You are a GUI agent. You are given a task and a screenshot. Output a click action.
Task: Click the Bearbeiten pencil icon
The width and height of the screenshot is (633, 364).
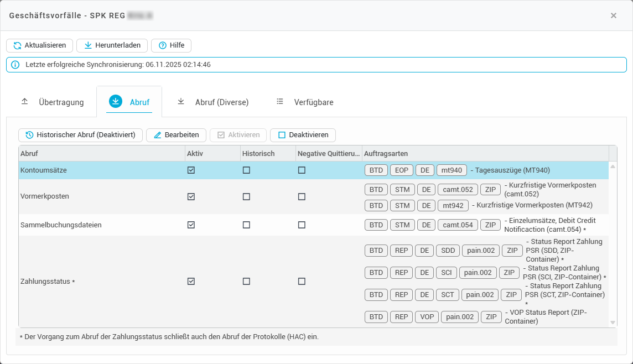click(158, 135)
